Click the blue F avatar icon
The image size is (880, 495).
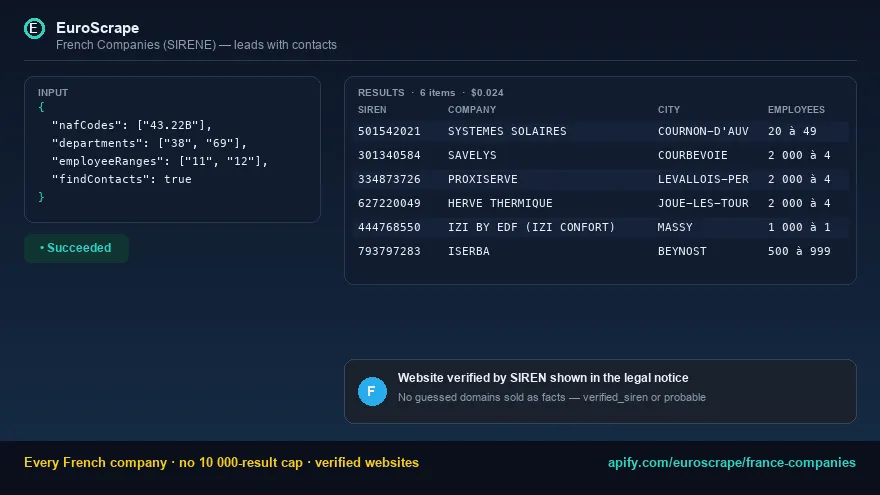tap(372, 391)
